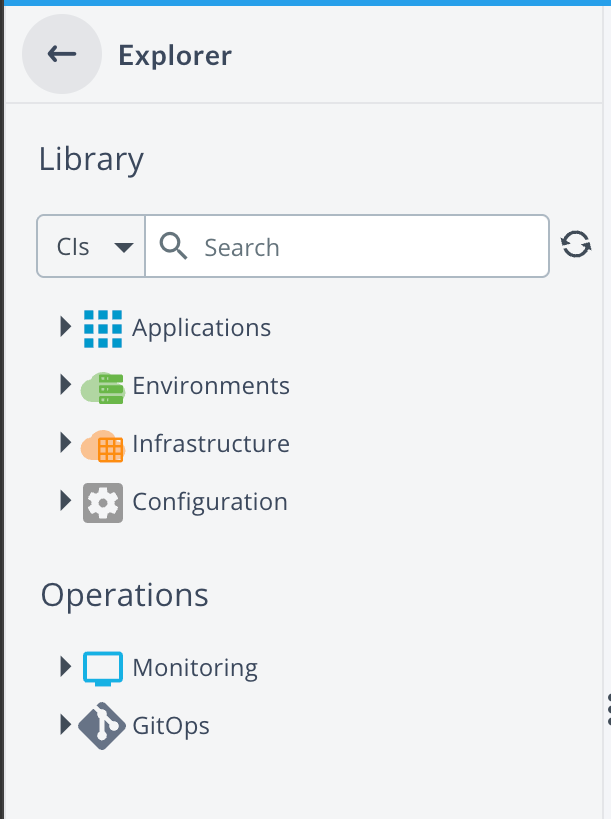612x819 pixels.
Task: Click the gray Configuration gear icon
Action: [x=103, y=502]
